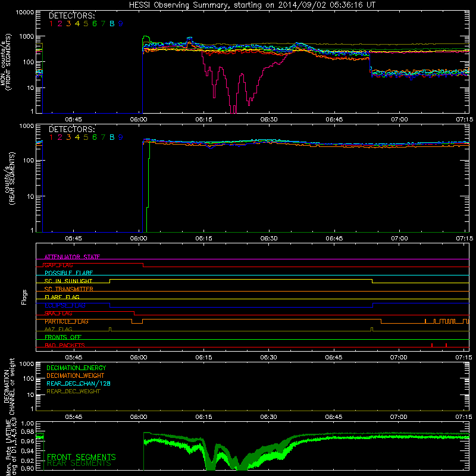Click the REAR_DEC_WEIGHT legend entry
This screenshot has width=476, height=476.
pyautogui.click(x=73, y=392)
